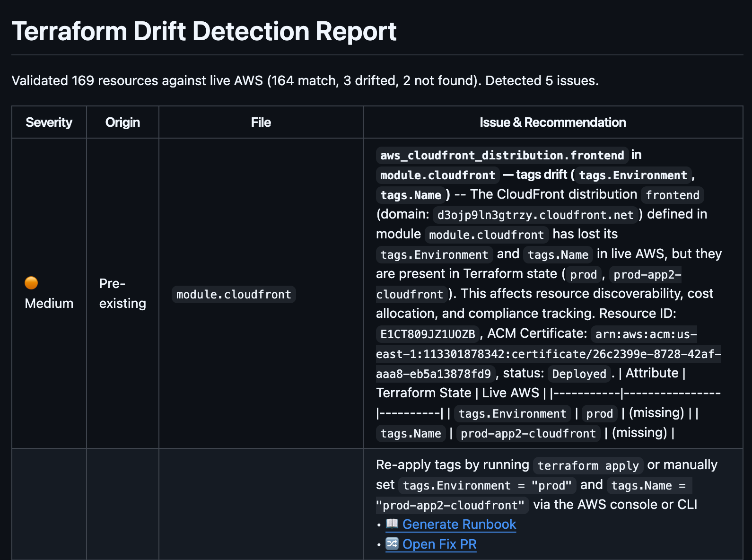Click the aws_cloudfront_distribution.frontend resource name

[x=502, y=156]
